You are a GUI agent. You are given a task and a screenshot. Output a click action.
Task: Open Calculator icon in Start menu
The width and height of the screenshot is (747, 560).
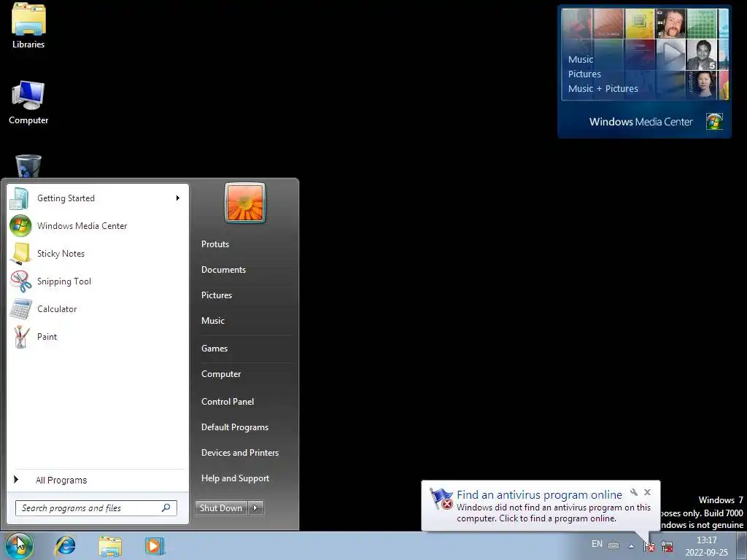coord(20,309)
